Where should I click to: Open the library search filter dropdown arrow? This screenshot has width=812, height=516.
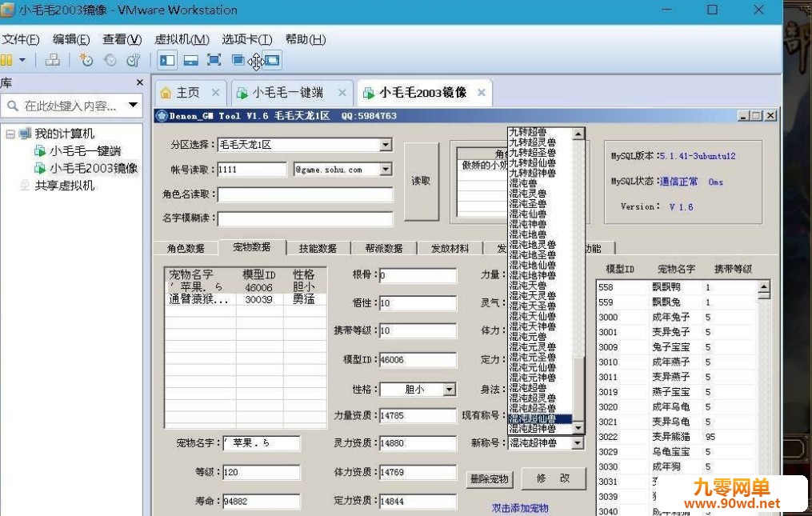click(133, 105)
